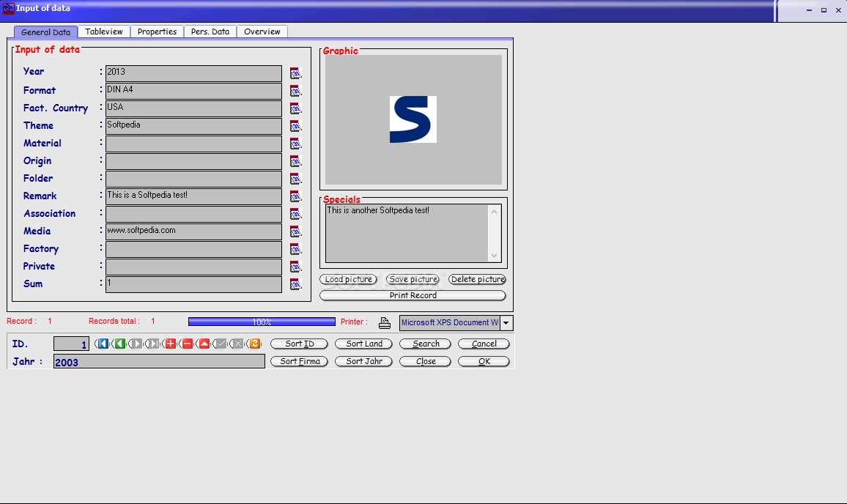The height and width of the screenshot is (504, 847).
Task: Click the ID field showing 1
Action: (71, 344)
